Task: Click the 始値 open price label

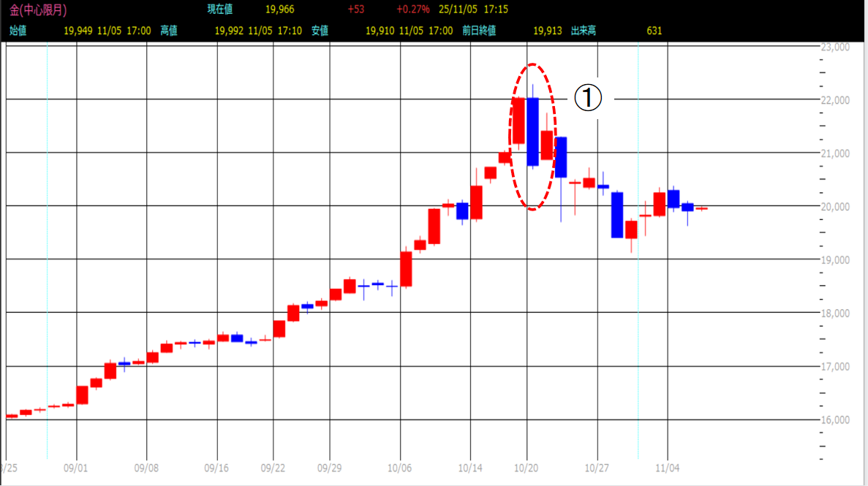Action: tap(18, 31)
